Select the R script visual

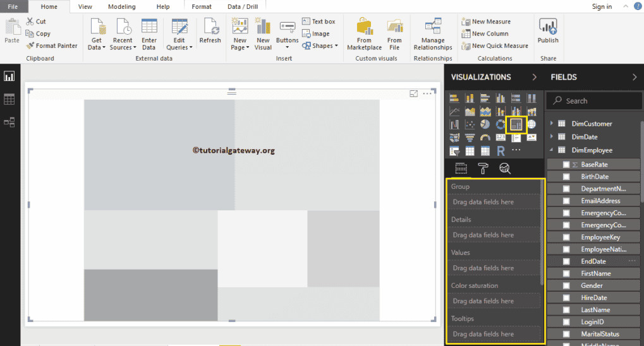[501, 151]
